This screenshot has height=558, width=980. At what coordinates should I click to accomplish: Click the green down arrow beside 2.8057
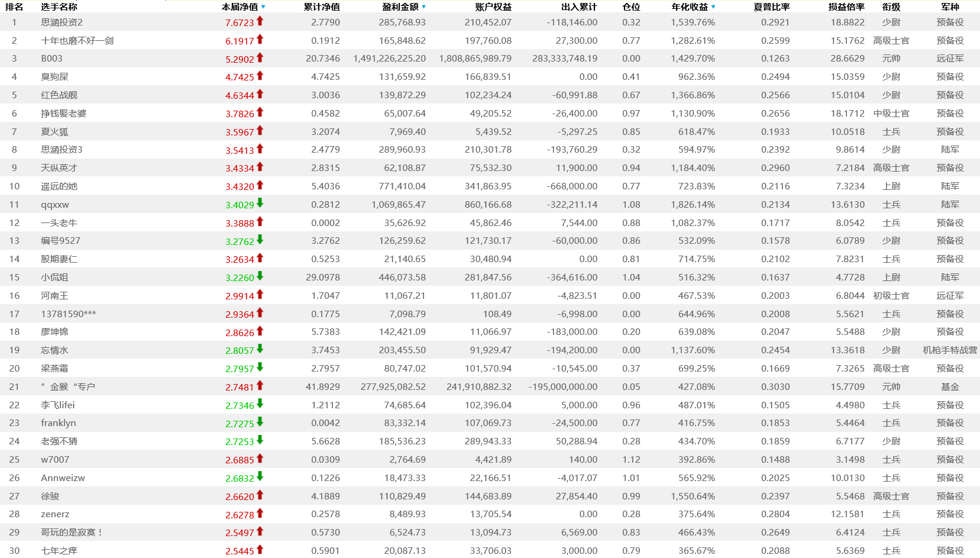pos(260,349)
